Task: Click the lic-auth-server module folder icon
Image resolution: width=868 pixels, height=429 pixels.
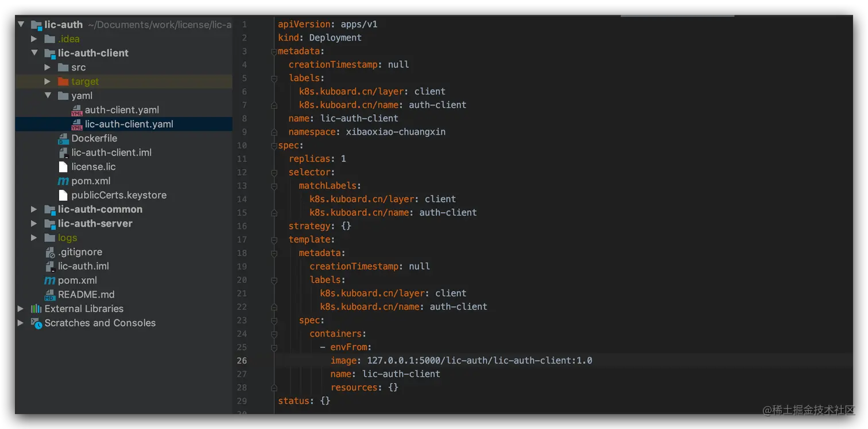Action: click(50, 224)
